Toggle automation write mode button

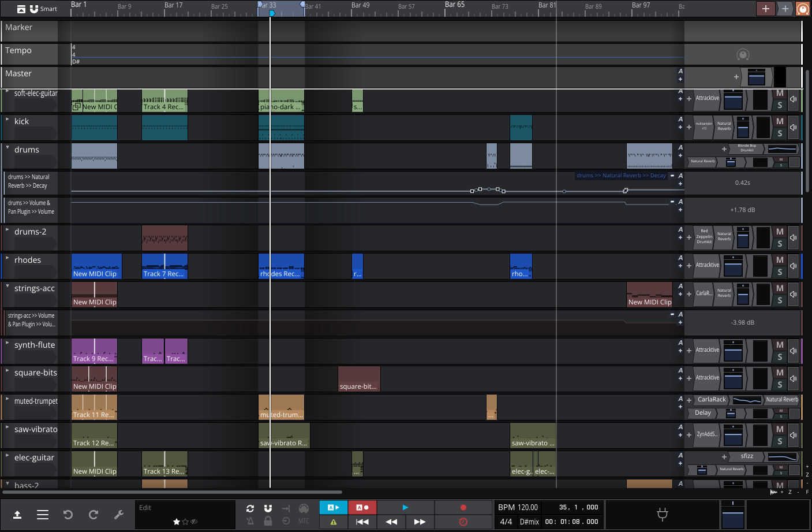pos(362,507)
